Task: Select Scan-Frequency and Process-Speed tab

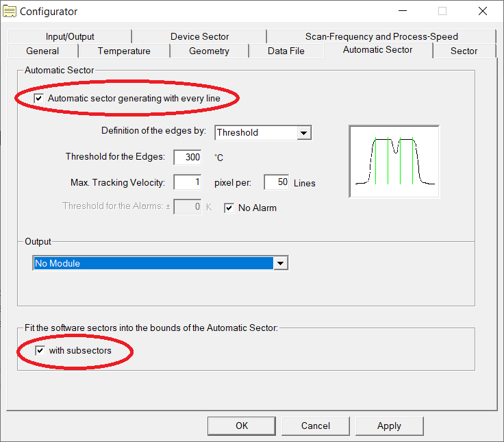Action: 381,36
